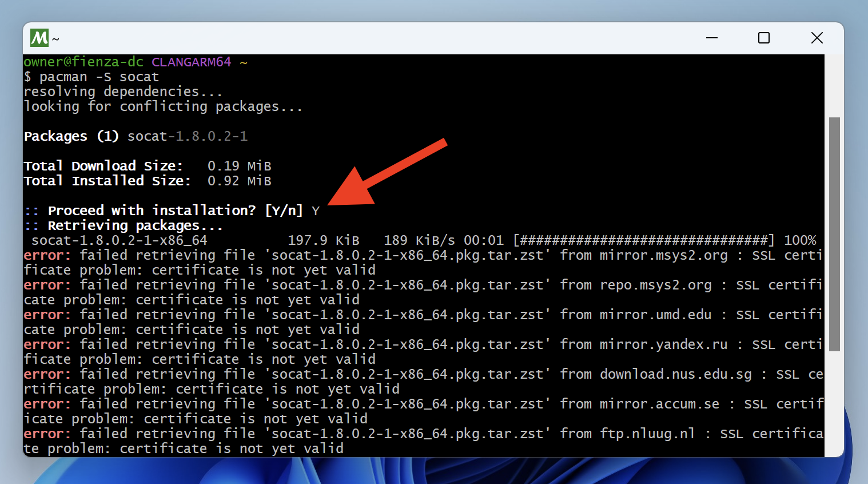Click 'download.nus.edu.sg' mirror hostname

[x=675, y=374]
